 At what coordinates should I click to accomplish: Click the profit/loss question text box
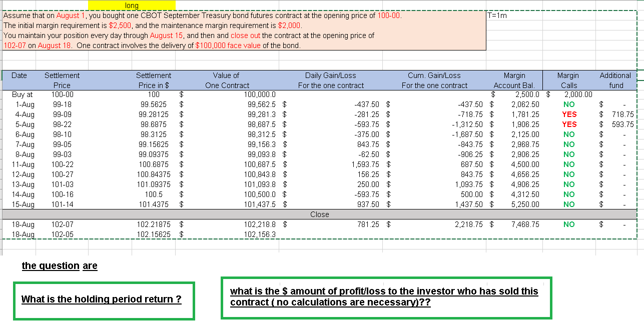click(386, 297)
